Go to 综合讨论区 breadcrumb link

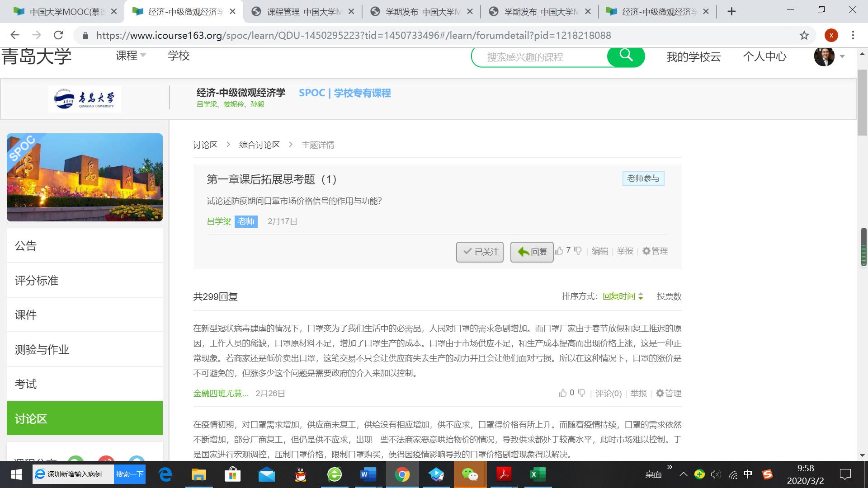coord(259,145)
